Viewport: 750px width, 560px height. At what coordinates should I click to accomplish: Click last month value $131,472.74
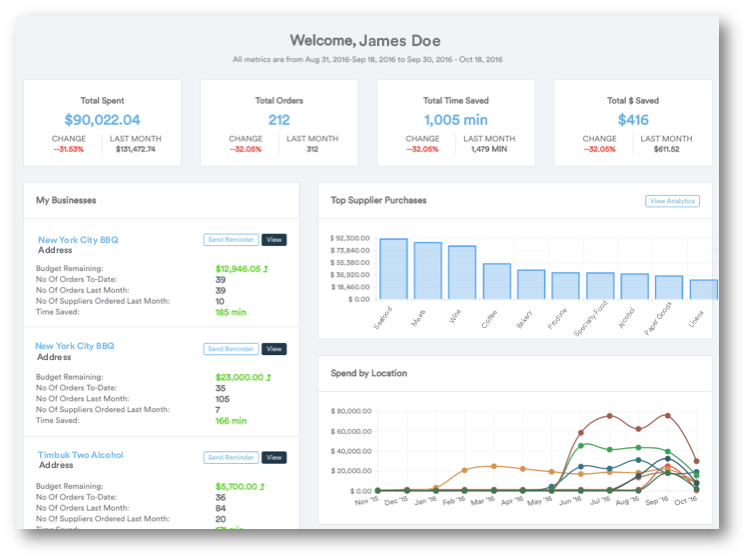(x=135, y=149)
